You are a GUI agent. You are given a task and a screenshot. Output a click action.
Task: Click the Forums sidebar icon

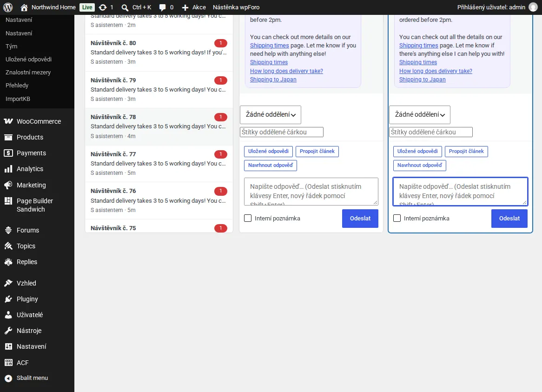(8, 230)
